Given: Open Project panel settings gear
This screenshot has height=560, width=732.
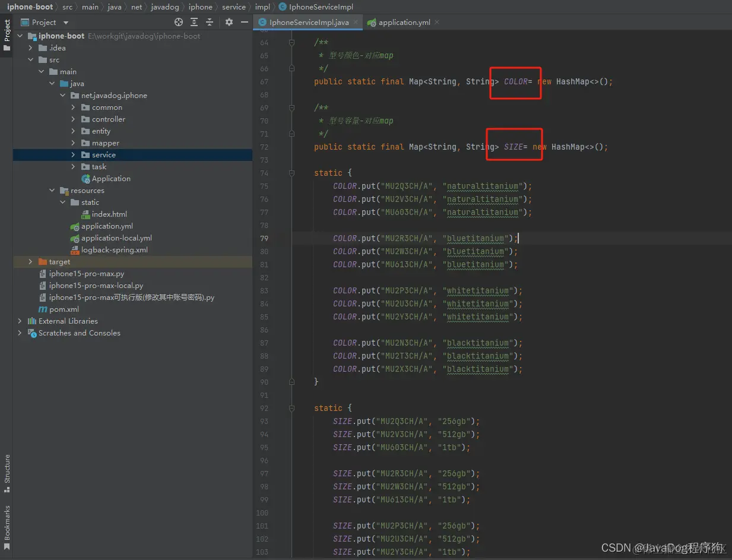Looking at the screenshot, I should coord(229,22).
